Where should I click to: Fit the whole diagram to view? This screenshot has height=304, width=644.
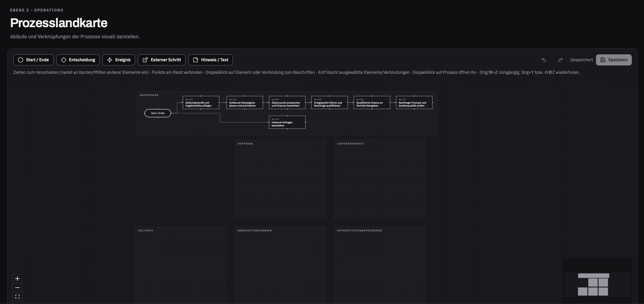(17, 297)
